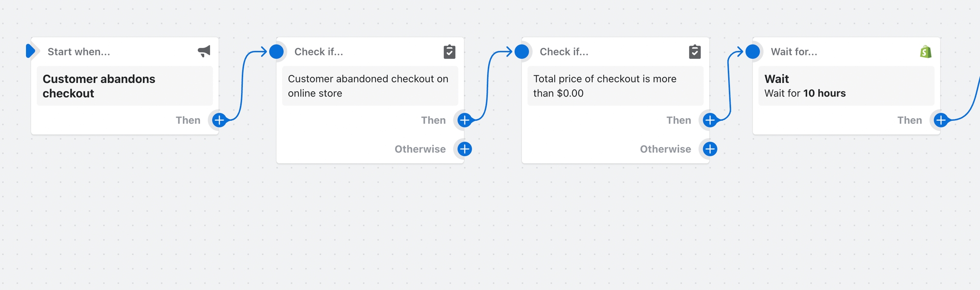This screenshot has width=980, height=290.
Task: Click the Then plus on the Wait card
Action: (x=941, y=120)
